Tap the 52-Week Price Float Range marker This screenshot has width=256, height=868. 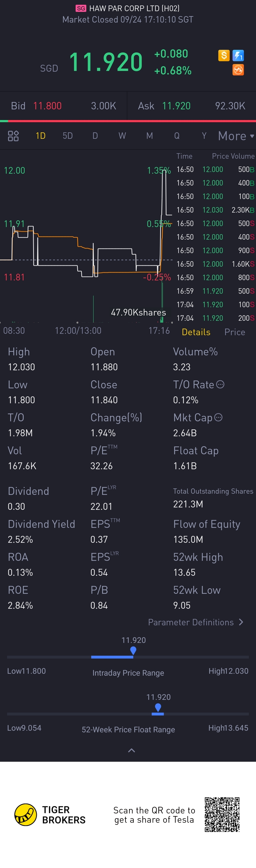(158, 707)
